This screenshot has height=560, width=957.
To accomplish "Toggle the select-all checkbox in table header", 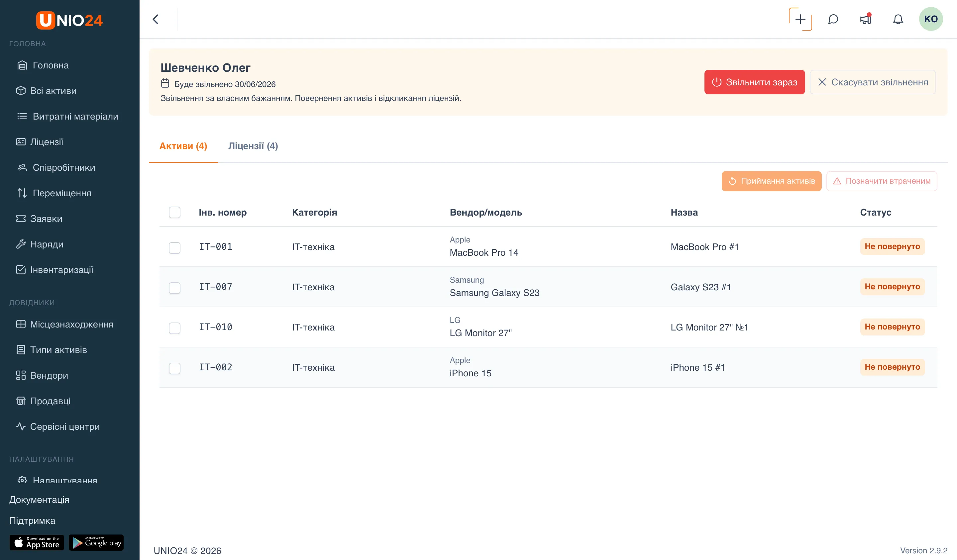I will 175,212.
